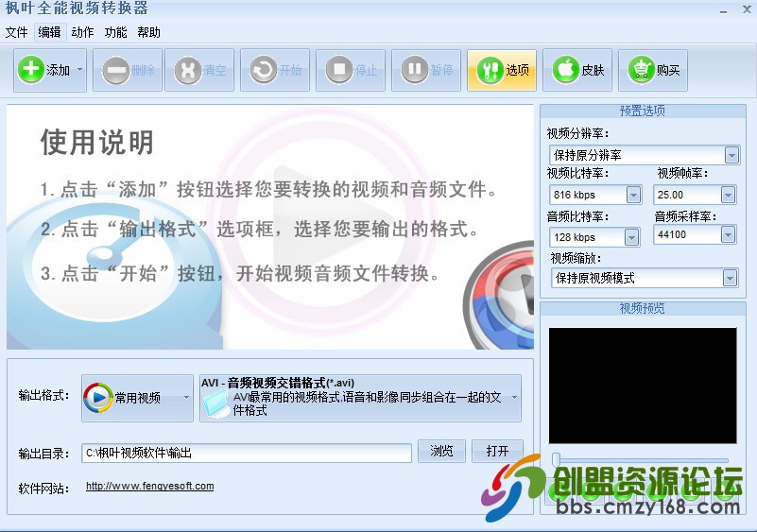Open the 文件 (File) menu
This screenshot has height=532, width=757.
click(16, 32)
